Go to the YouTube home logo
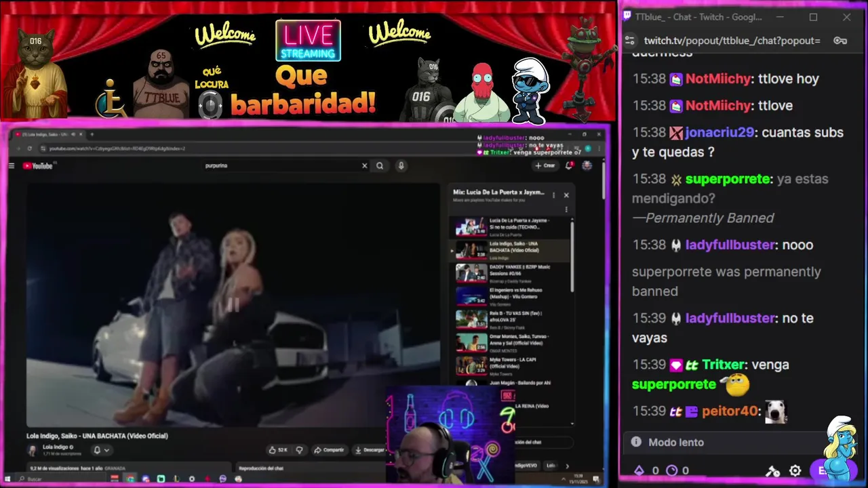Screen dimensions: 868x488 tap(38, 165)
